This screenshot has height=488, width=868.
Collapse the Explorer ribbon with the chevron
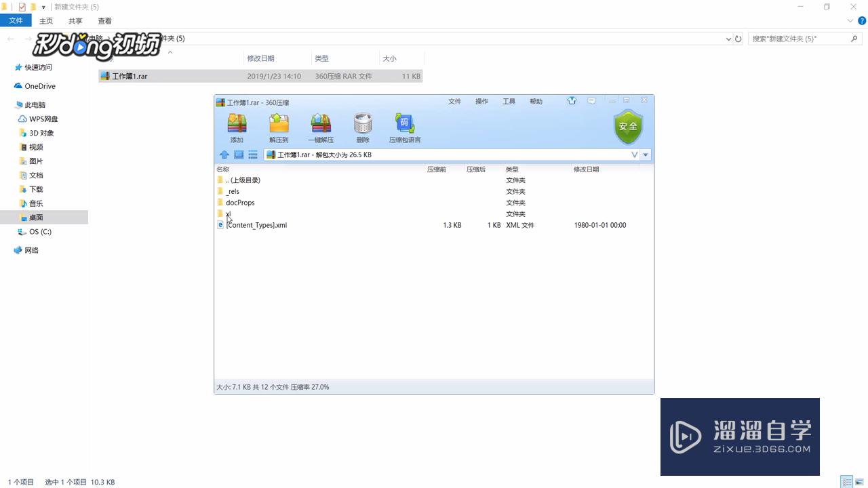point(852,21)
